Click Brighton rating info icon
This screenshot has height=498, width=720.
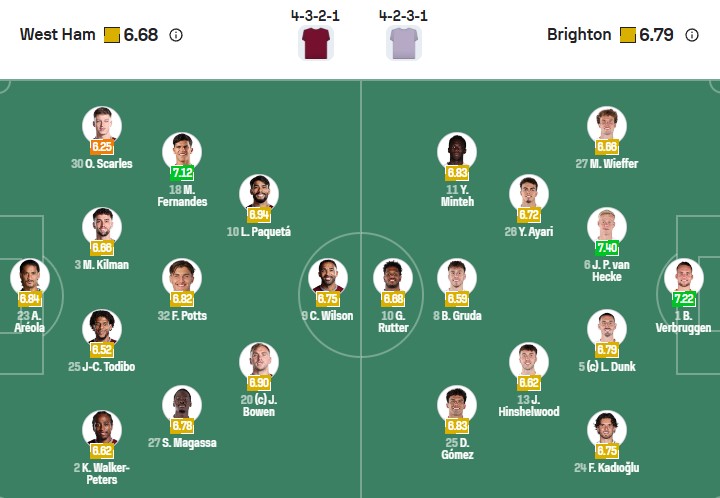(692, 35)
